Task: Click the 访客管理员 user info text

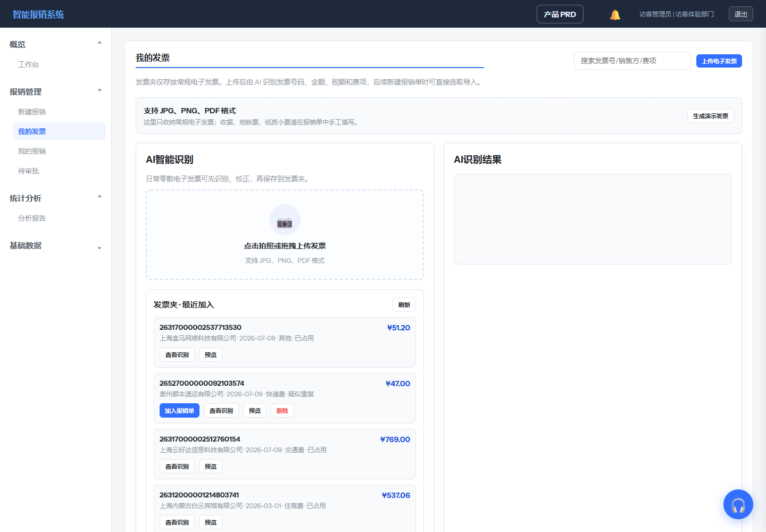Action: [x=677, y=14]
